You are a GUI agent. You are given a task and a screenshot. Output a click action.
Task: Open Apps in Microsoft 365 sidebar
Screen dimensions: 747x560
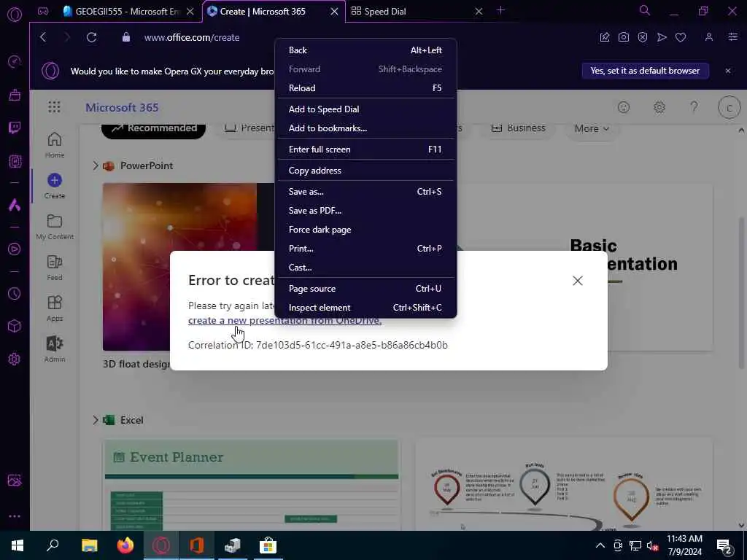pyautogui.click(x=55, y=308)
